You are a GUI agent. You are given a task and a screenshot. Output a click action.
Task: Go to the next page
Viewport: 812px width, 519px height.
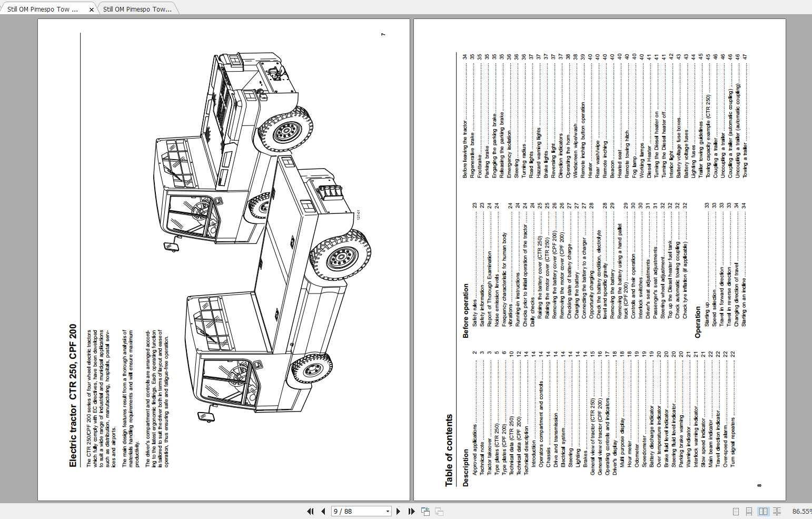398,511
